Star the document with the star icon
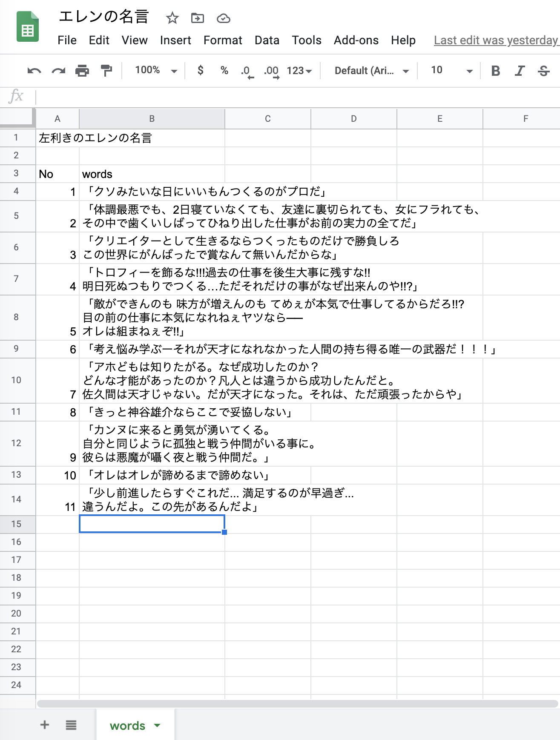Screen dimensions: 560x740 click(x=172, y=18)
